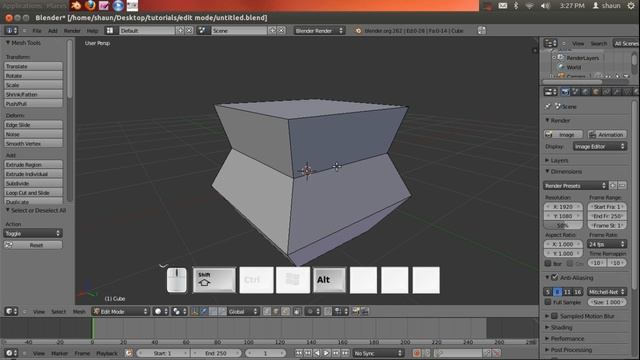This screenshot has height=360, width=640.
Task: Click the Translate button
Action: [33, 66]
